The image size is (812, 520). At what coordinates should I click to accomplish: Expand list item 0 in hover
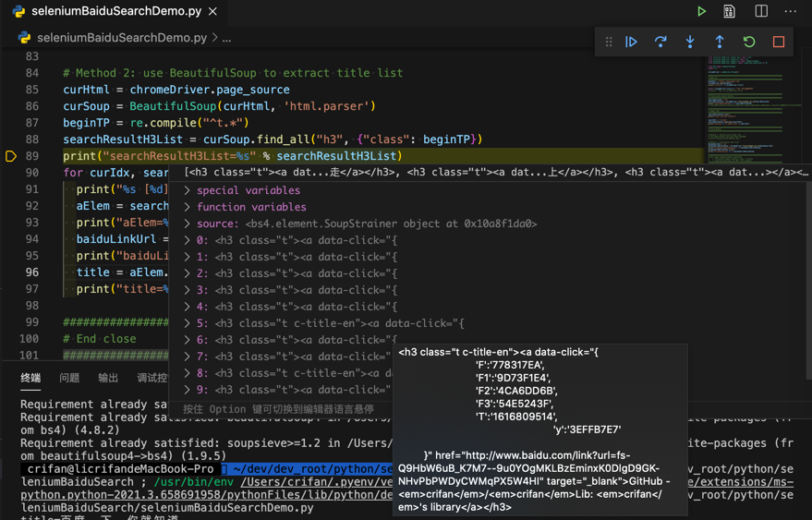(187, 240)
